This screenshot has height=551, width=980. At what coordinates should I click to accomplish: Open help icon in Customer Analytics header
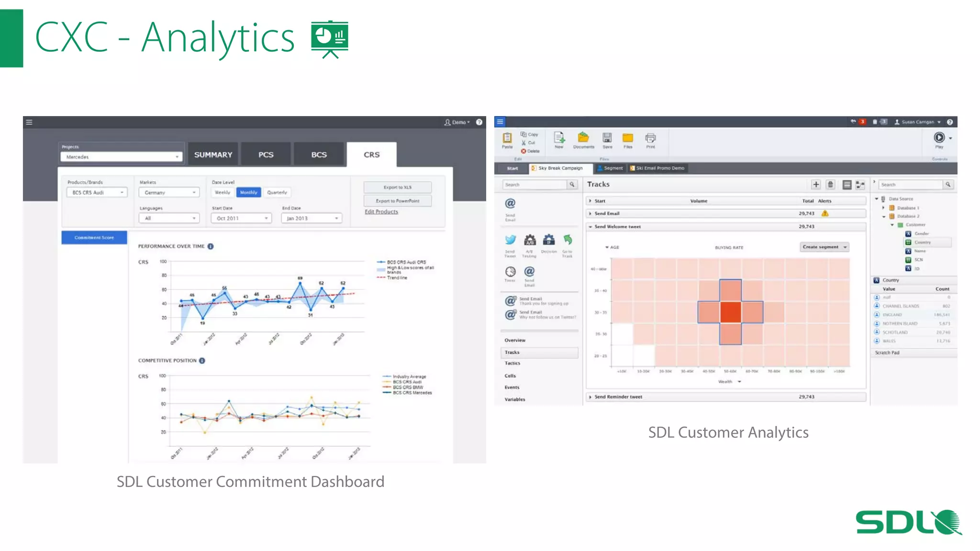coord(950,122)
